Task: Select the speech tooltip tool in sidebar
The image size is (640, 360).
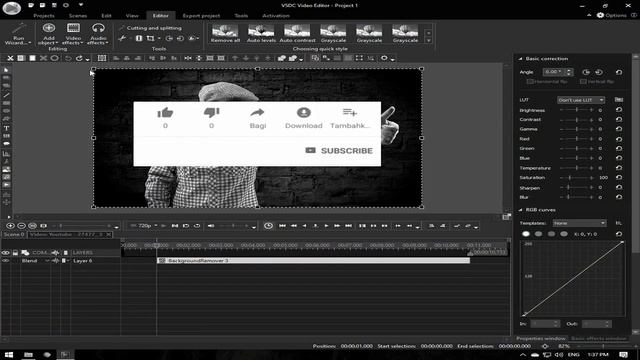Action: coord(6,144)
